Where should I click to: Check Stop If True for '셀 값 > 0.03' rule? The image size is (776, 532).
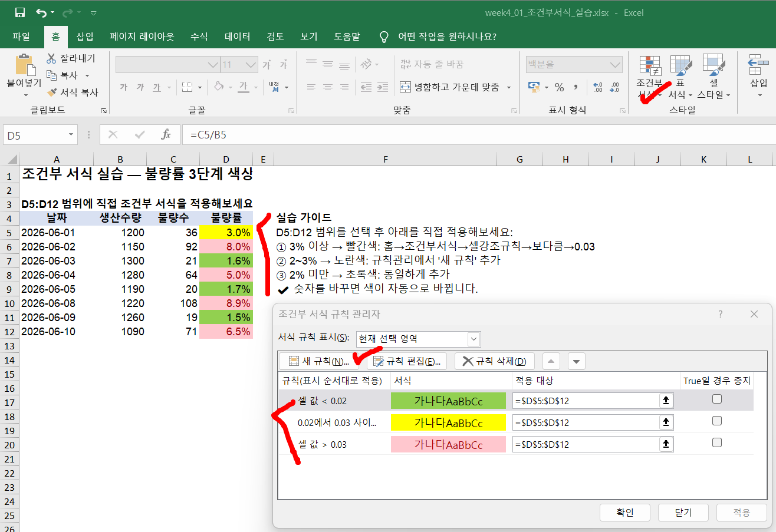(717, 442)
